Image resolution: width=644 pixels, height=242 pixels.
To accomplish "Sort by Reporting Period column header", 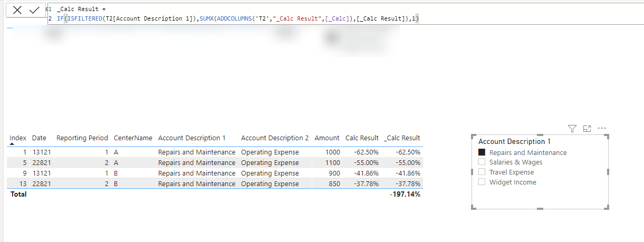I will [82, 138].
